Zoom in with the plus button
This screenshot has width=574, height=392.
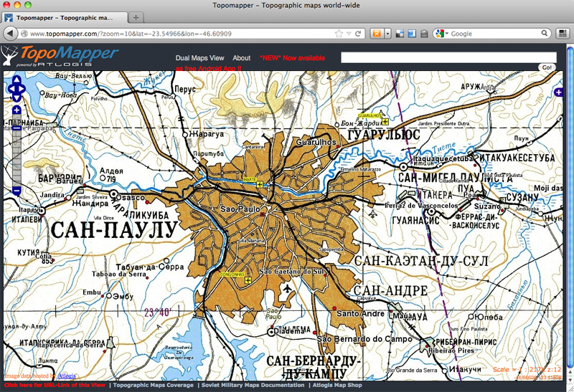[17, 110]
